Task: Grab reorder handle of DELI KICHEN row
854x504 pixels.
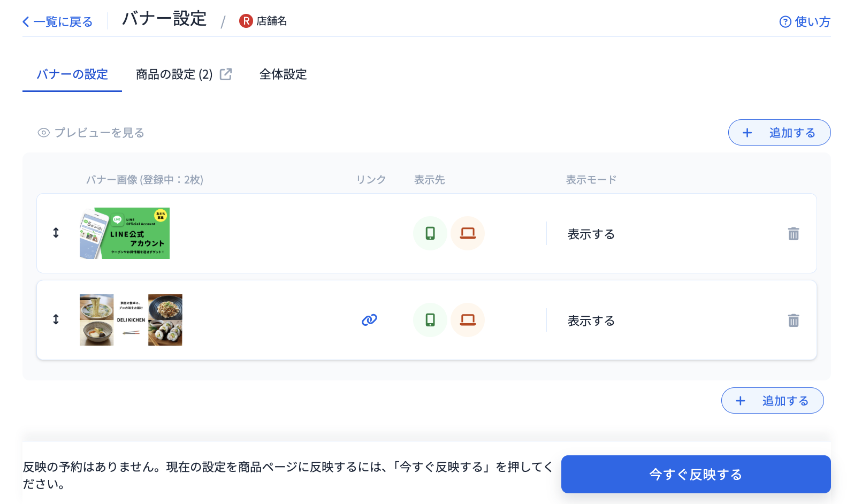Action: 56,319
